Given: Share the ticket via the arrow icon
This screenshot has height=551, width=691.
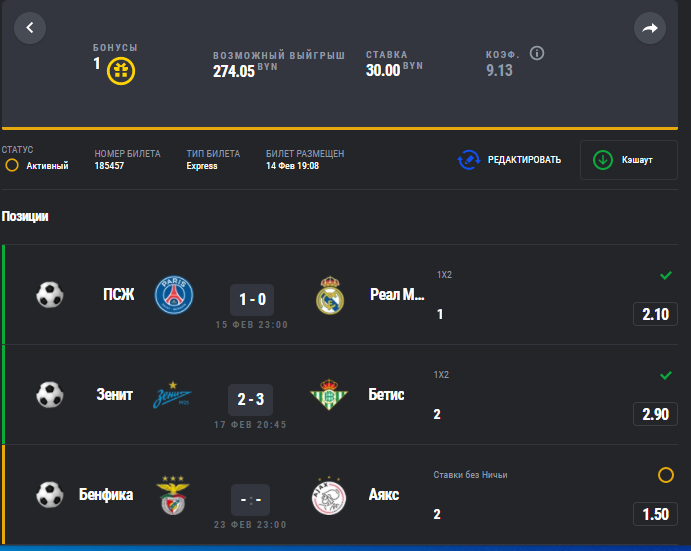Looking at the screenshot, I should [650, 28].
